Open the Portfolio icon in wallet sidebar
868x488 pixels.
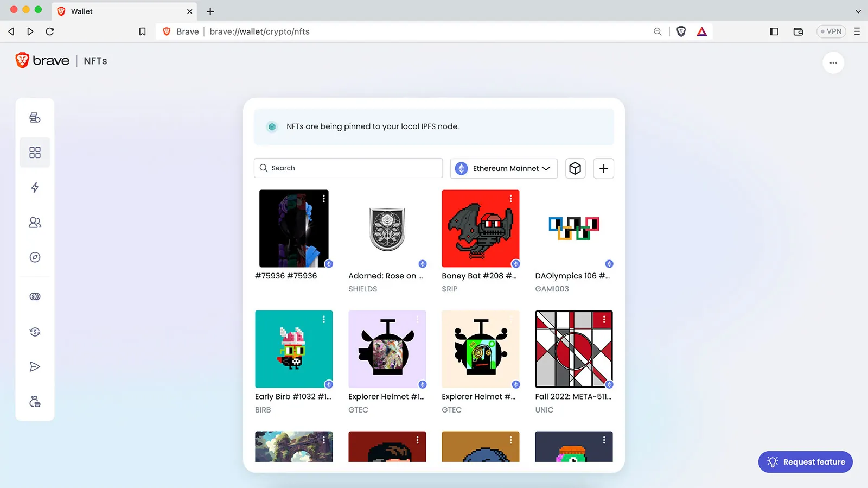35,118
